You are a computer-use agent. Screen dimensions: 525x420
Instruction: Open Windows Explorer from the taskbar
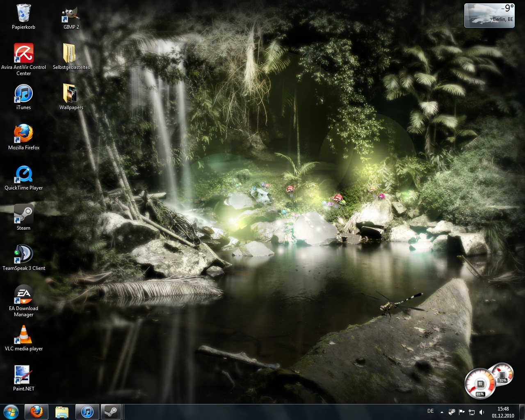[x=62, y=411]
